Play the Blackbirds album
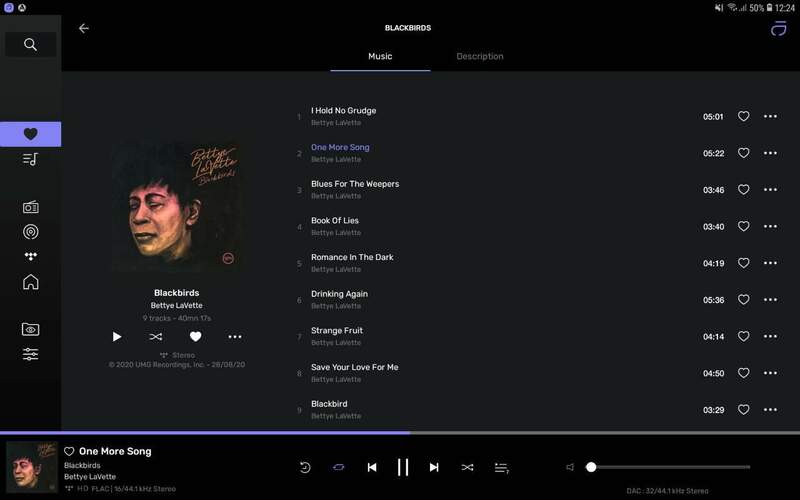The image size is (800, 500). click(x=117, y=337)
